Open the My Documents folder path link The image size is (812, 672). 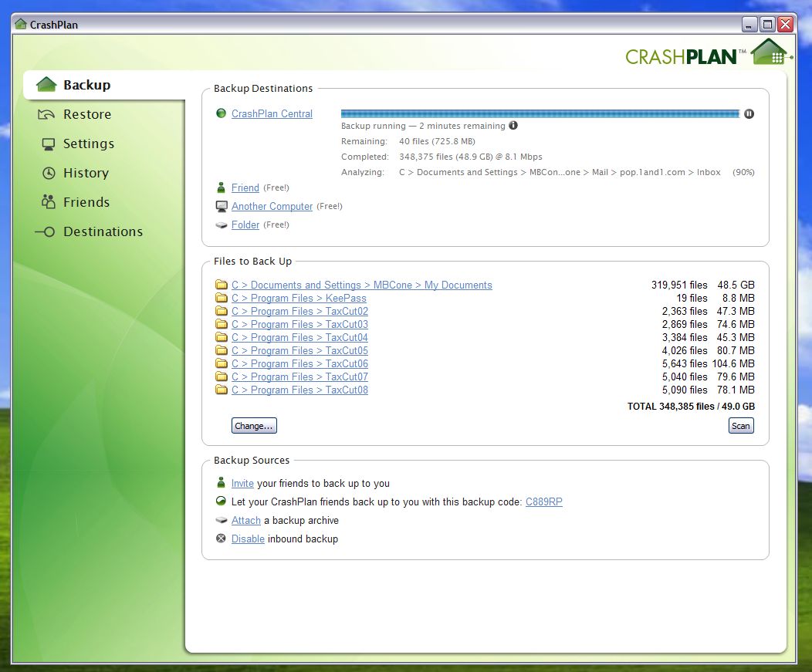pos(361,285)
